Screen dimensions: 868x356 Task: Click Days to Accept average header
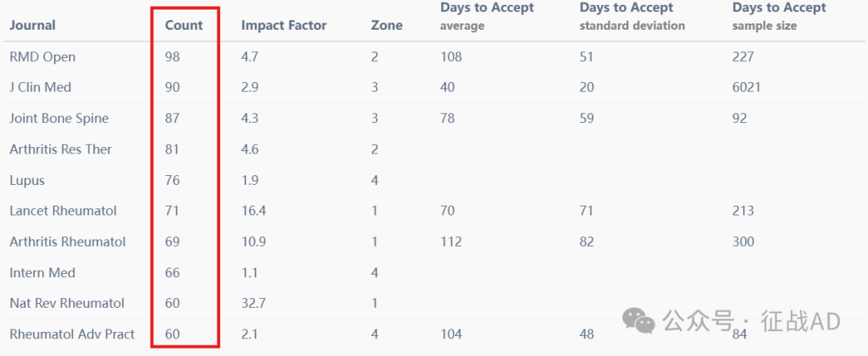[487, 16]
